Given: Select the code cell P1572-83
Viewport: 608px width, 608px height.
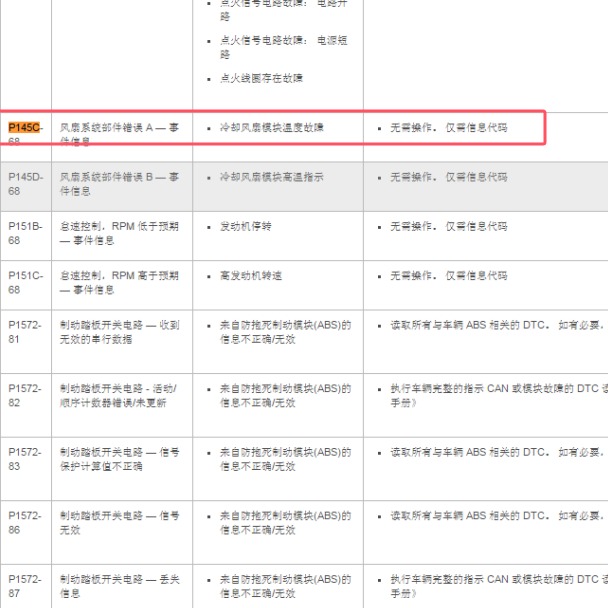Looking at the screenshot, I should 25,459.
